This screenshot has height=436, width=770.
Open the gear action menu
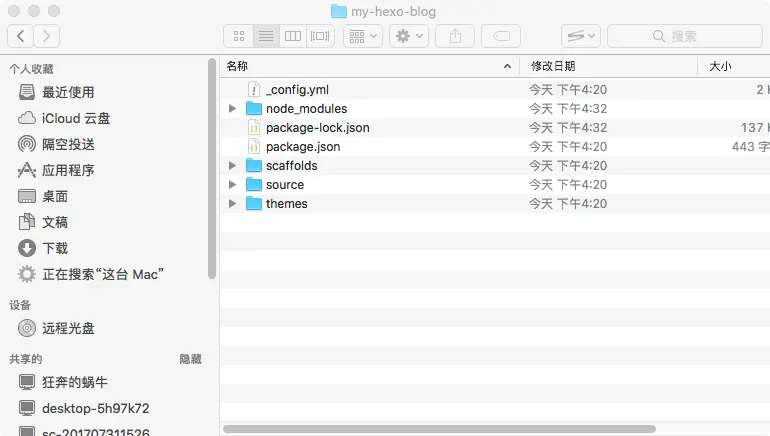pos(409,36)
